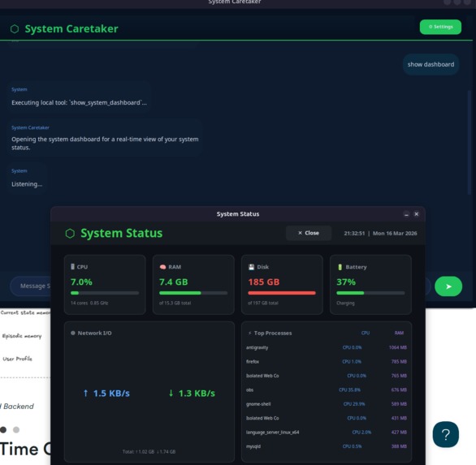Click the System Status hexagon logo

click(x=70, y=233)
